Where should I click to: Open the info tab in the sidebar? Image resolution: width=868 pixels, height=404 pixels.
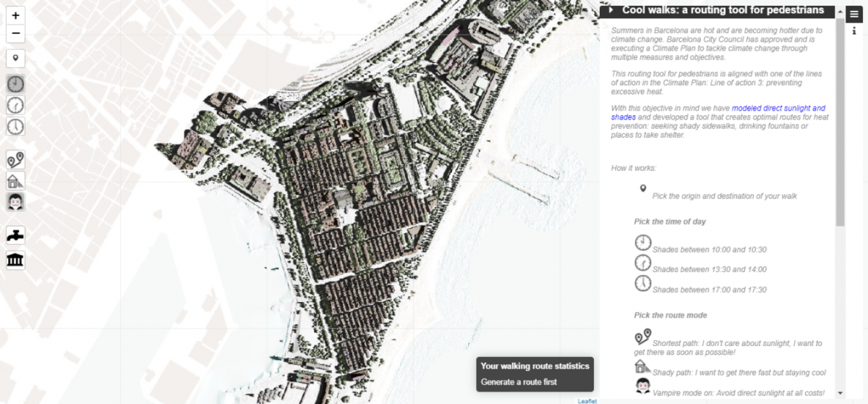(854, 31)
